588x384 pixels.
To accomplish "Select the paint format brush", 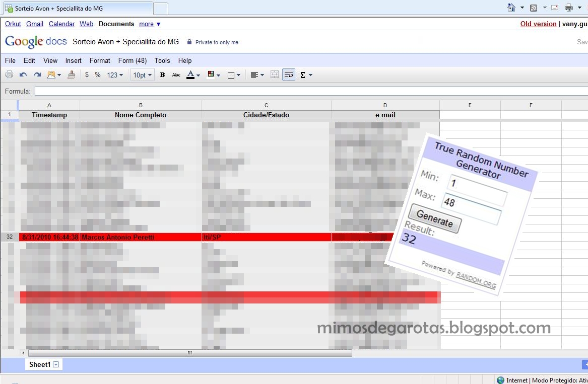I will coord(71,75).
